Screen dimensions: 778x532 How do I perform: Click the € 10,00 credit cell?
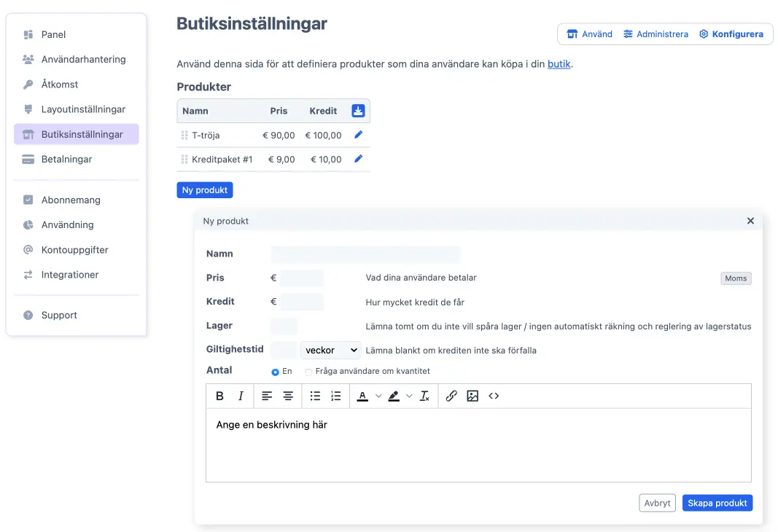point(326,159)
